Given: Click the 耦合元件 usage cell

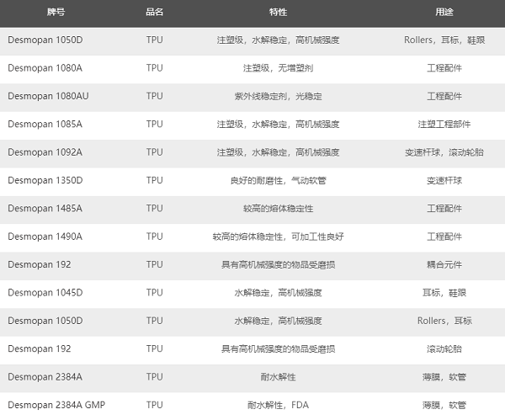Looking at the screenshot, I should click(x=444, y=264).
